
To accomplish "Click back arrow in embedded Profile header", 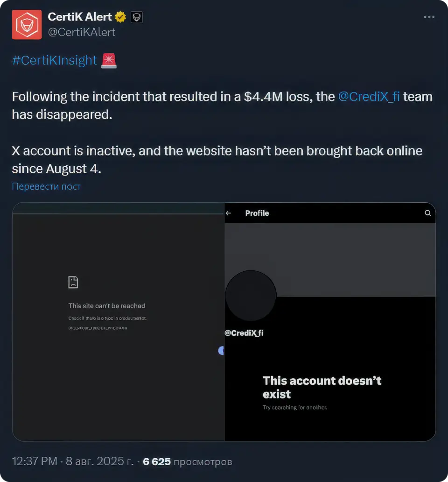I will click(229, 213).
